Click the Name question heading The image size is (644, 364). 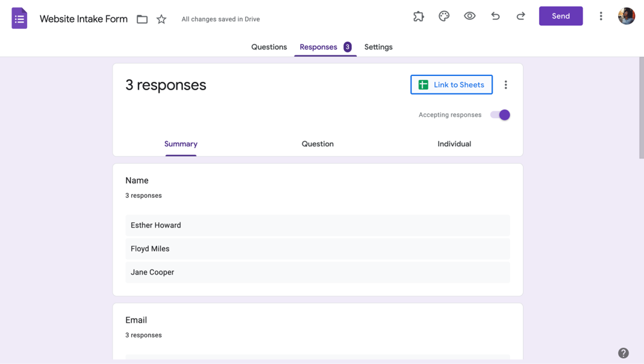click(x=137, y=180)
